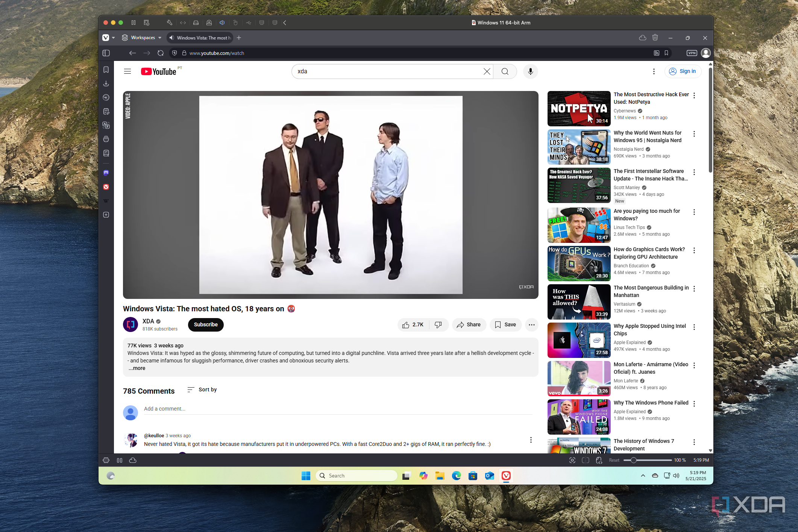This screenshot has height=532, width=798.
Task: Open Sort by comments dropdown
Action: click(202, 390)
